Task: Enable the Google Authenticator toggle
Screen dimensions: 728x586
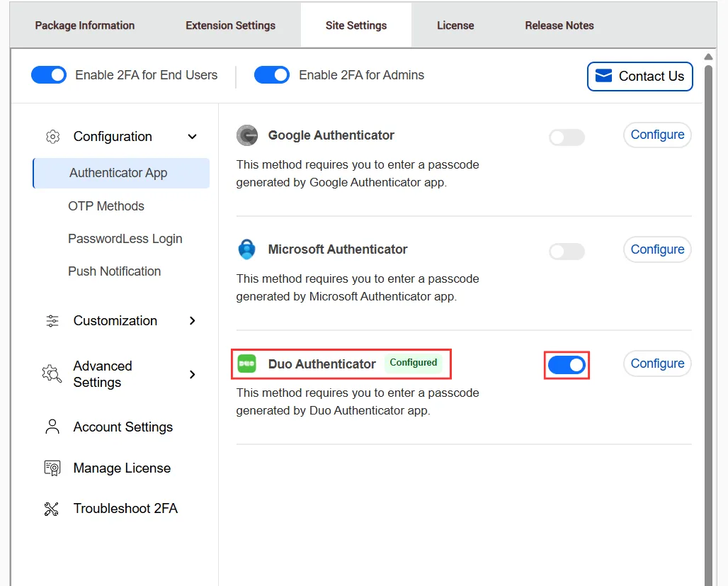Action: pos(567,137)
